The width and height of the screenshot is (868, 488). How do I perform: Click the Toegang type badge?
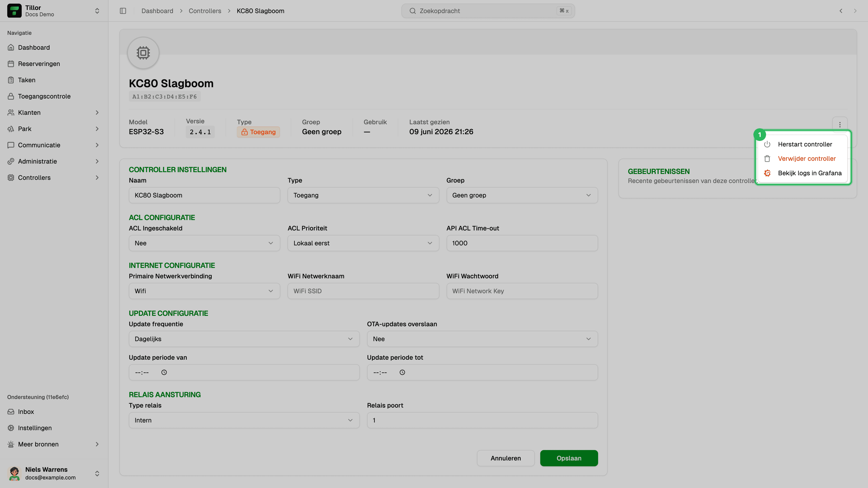[258, 132]
